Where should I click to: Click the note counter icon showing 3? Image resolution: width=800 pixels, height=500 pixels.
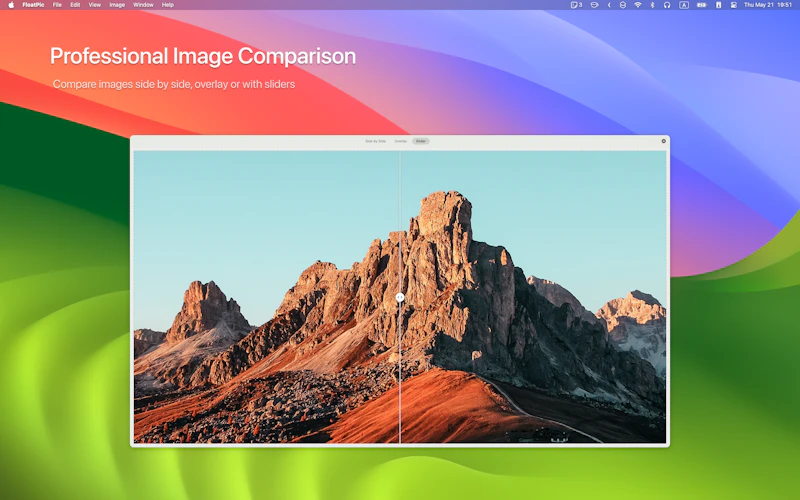click(x=576, y=5)
